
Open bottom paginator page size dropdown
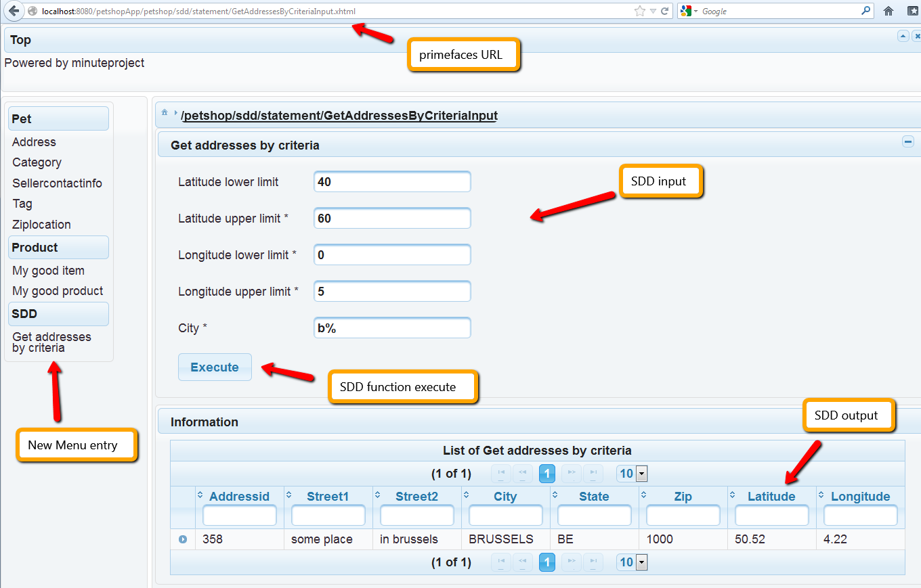639,562
